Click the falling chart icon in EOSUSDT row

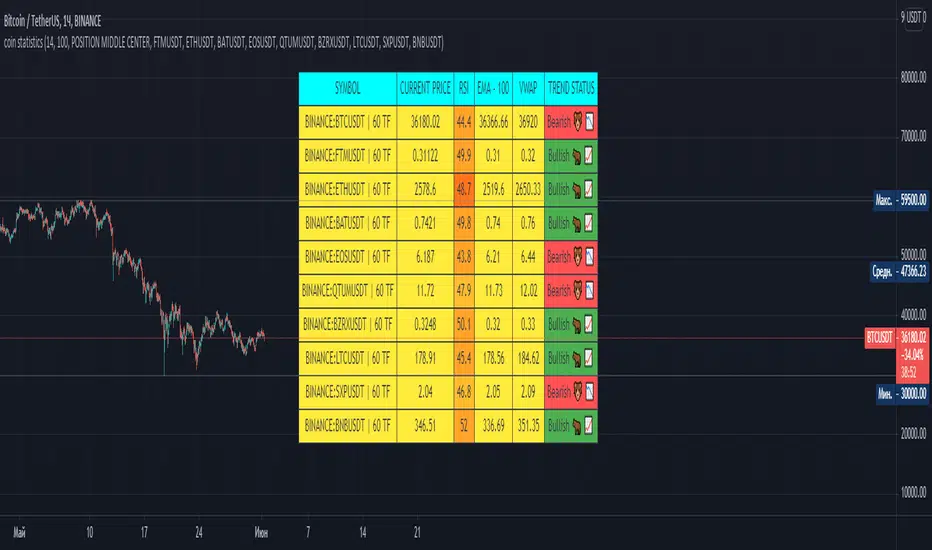pyautogui.click(x=589, y=257)
